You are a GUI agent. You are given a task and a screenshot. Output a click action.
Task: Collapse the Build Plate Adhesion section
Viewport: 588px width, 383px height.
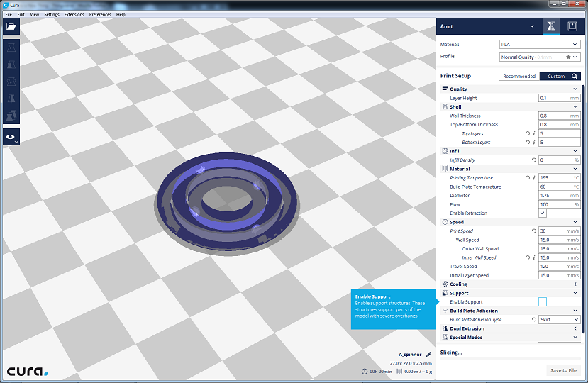pos(575,311)
